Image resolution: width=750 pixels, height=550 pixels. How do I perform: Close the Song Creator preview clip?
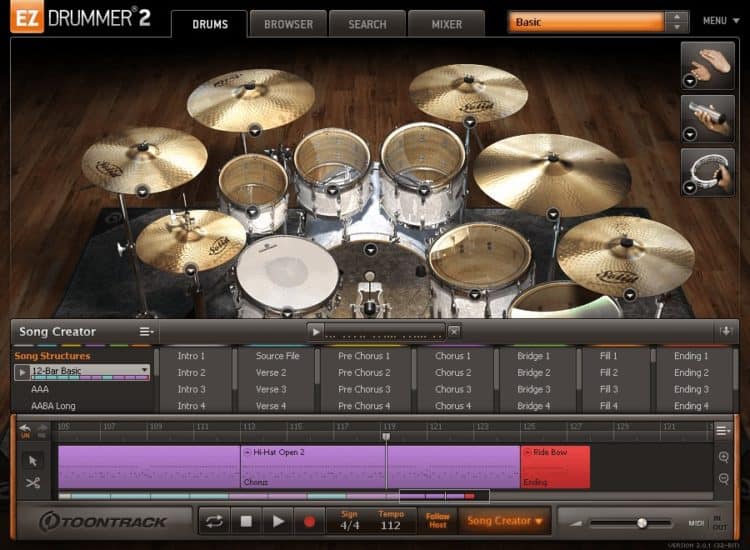point(454,331)
